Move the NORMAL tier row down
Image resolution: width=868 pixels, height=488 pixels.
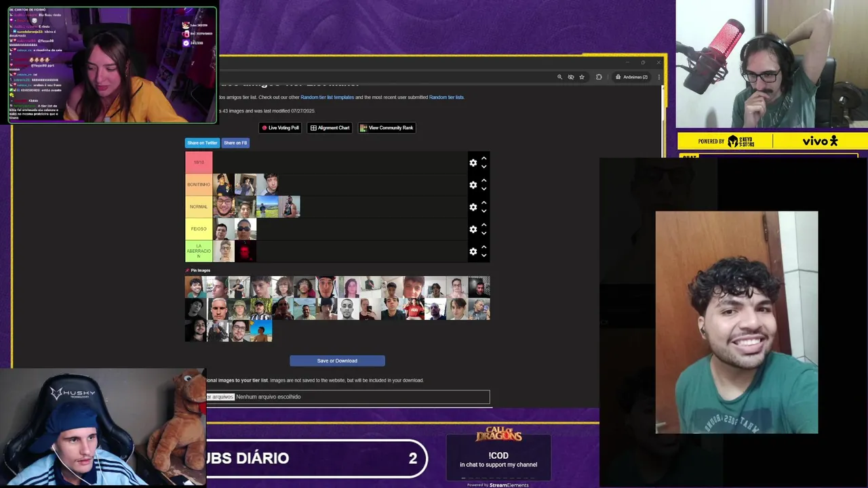484,211
